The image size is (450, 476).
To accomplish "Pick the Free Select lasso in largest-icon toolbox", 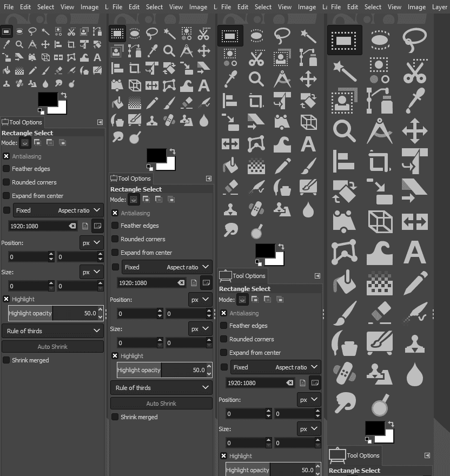I will (414, 40).
